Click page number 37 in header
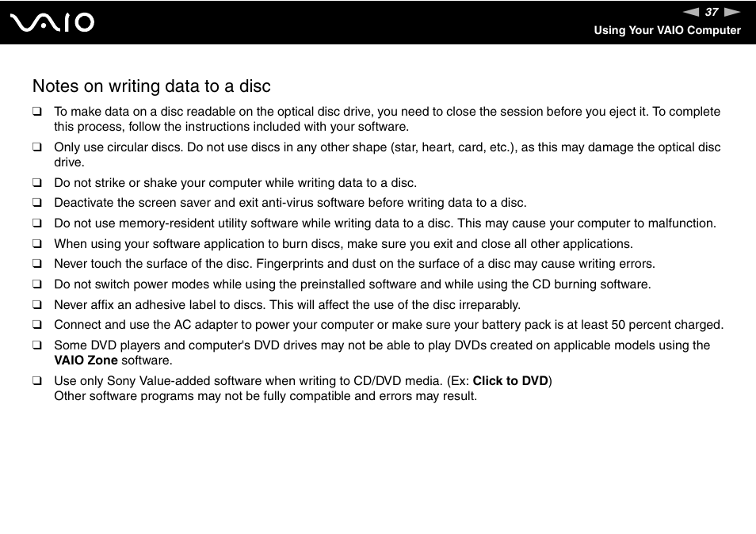 [712, 12]
